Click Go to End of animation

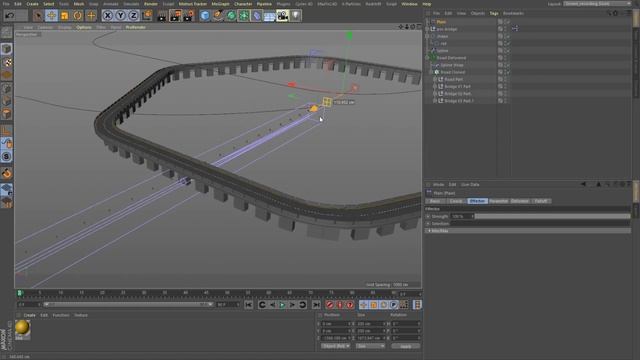[316, 305]
